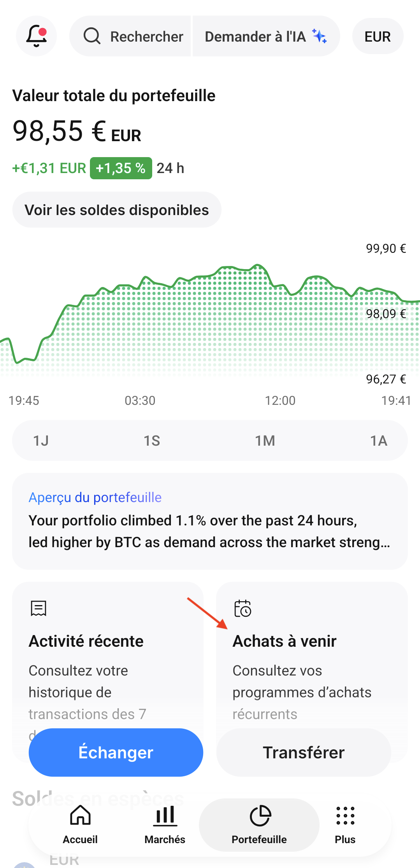Select the Portefeuille pie chart icon
The width and height of the screenshot is (420, 868).
(260, 815)
